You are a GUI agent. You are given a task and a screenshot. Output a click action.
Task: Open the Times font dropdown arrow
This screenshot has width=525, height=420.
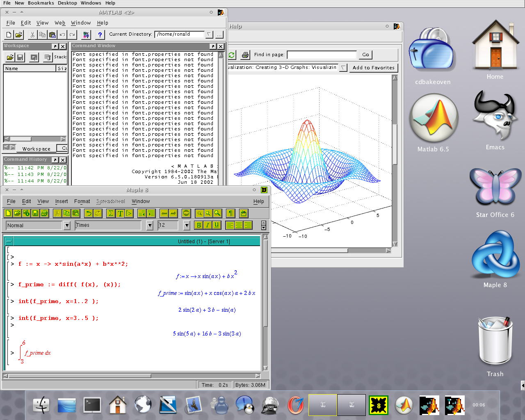click(150, 225)
